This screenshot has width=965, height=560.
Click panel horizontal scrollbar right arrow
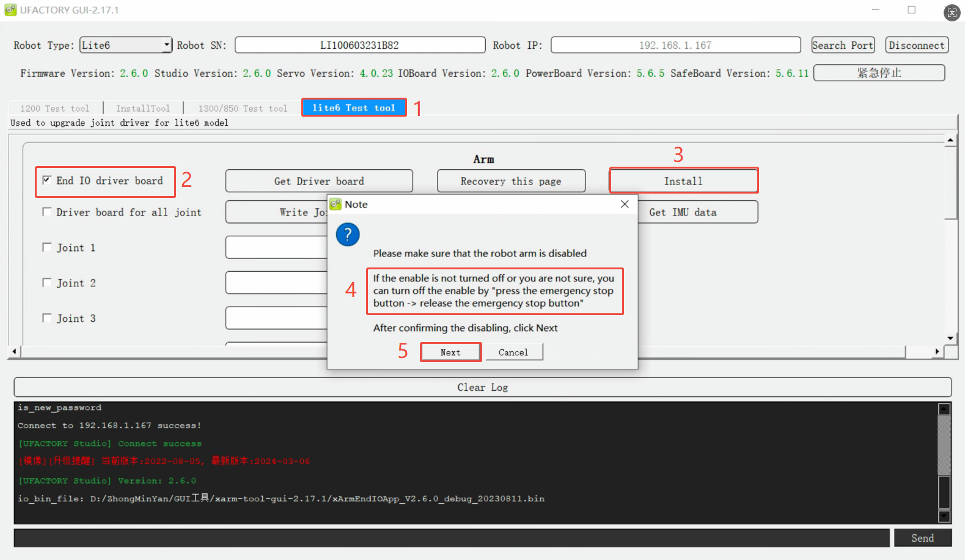click(937, 352)
